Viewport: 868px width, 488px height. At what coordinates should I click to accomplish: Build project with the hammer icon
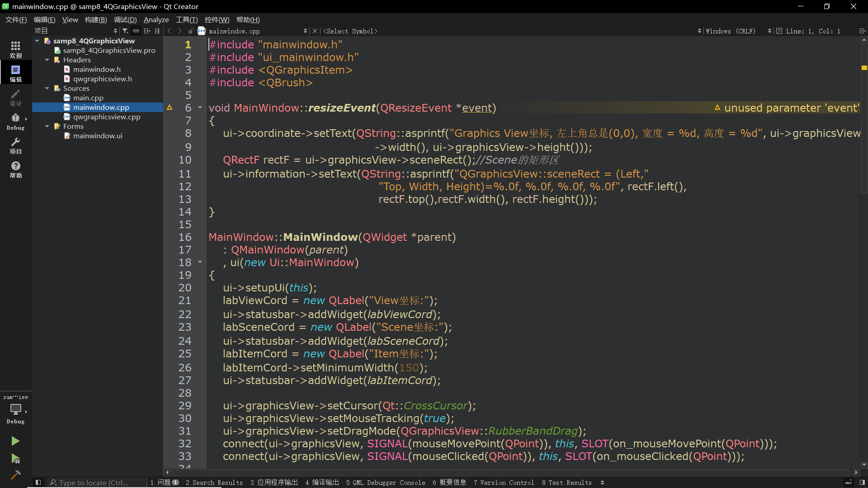pos(15,474)
